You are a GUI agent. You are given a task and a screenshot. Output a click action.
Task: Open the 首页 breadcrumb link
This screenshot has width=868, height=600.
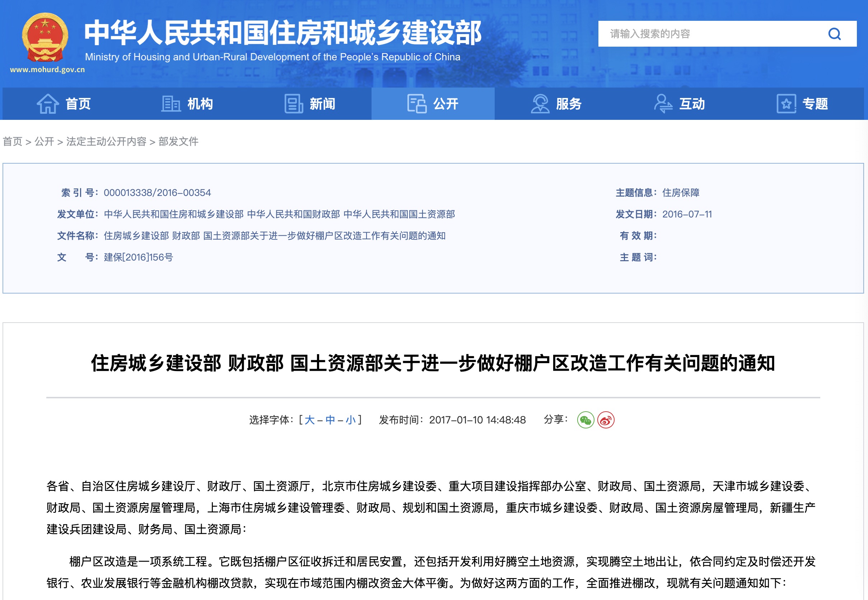pos(13,142)
